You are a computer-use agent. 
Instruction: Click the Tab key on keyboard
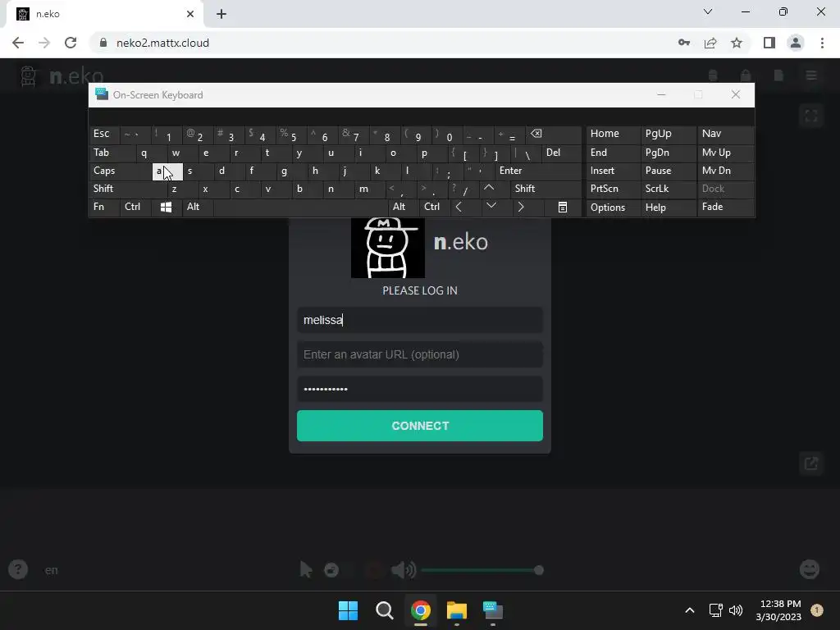point(112,153)
